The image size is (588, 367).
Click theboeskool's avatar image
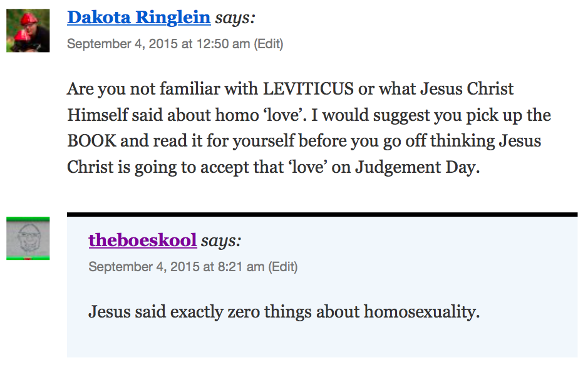(28, 238)
